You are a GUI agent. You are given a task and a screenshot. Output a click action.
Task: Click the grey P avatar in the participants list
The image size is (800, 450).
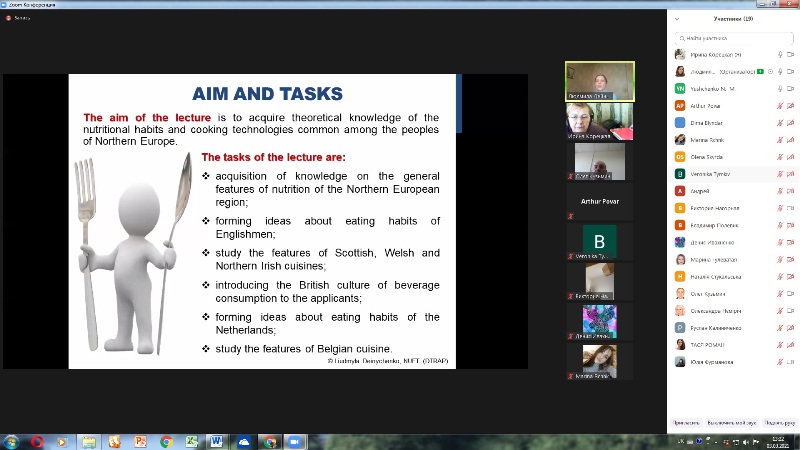(x=680, y=328)
